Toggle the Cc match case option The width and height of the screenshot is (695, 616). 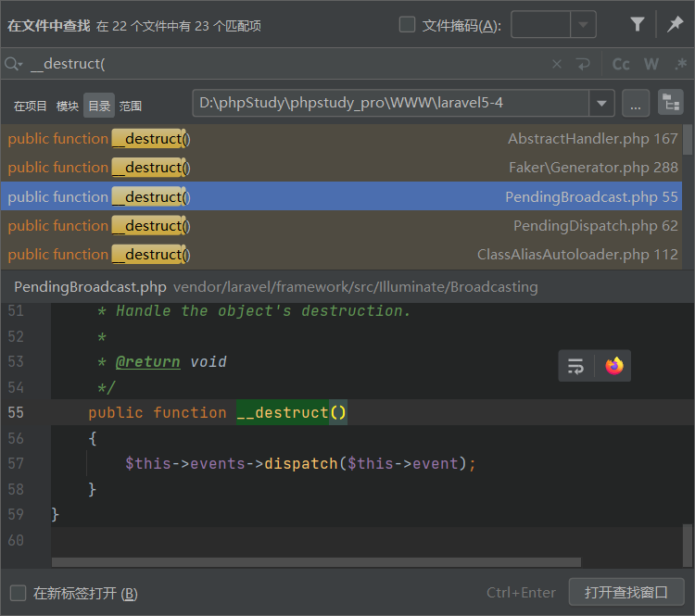click(621, 64)
